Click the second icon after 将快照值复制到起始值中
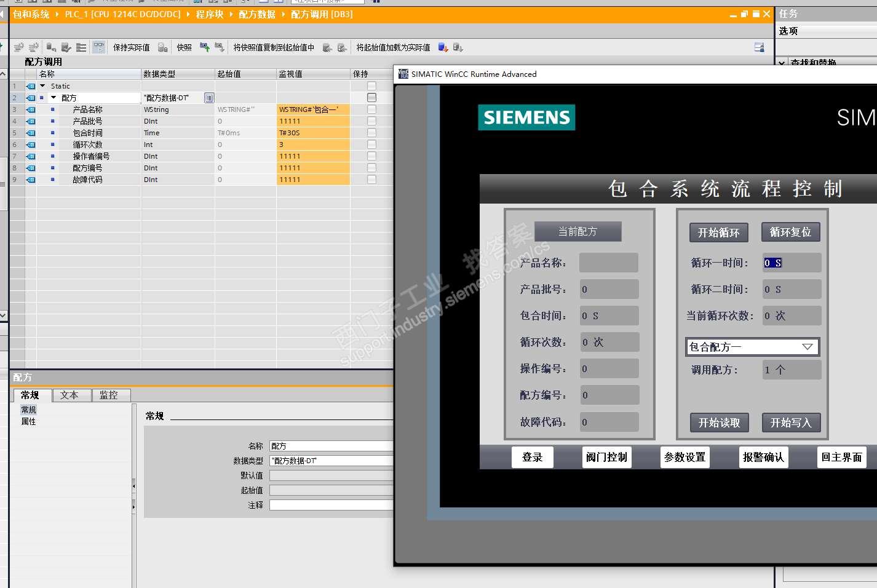The image size is (877, 588). [342, 47]
